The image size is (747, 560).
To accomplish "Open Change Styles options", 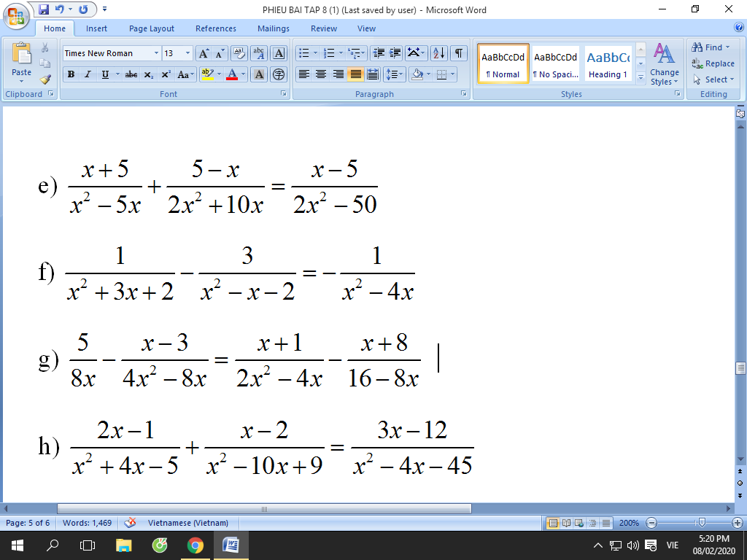I will (664, 64).
